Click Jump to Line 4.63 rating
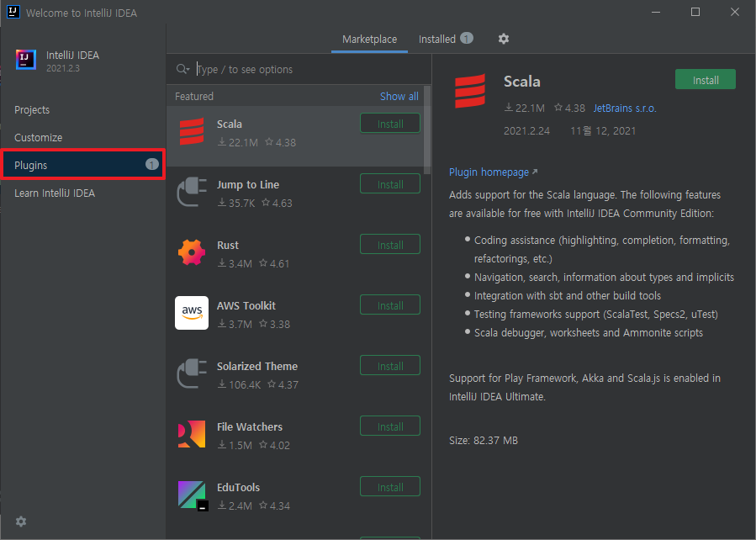This screenshot has height=540, width=756. pos(278,203)
